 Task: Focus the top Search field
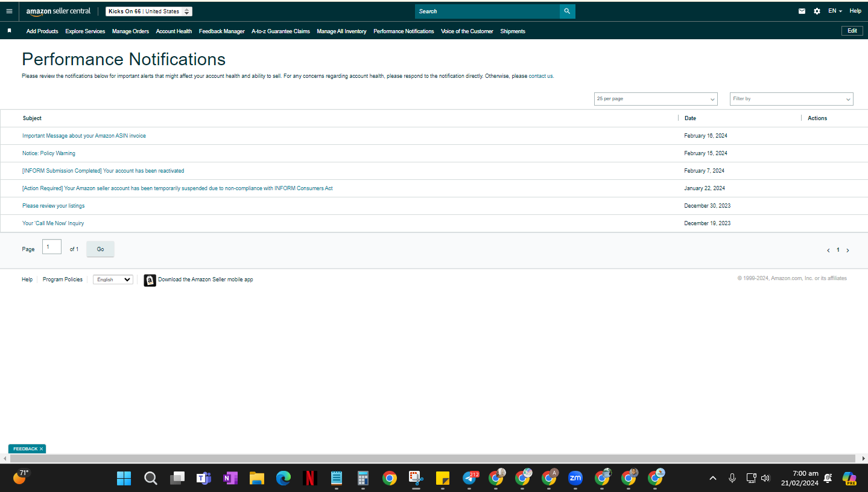click(487, 11)
